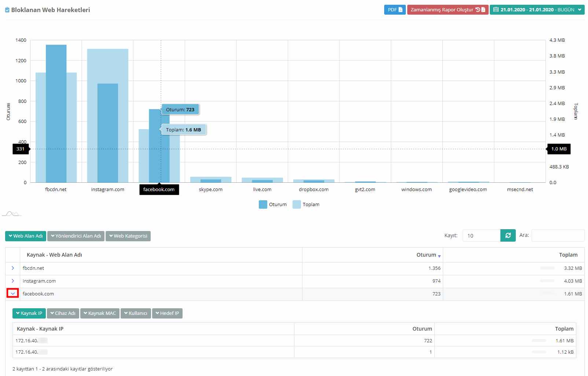Group sub-table by Cihaz Adı
The width and height of the screenshot is (588, 376).
click(63, 313)
